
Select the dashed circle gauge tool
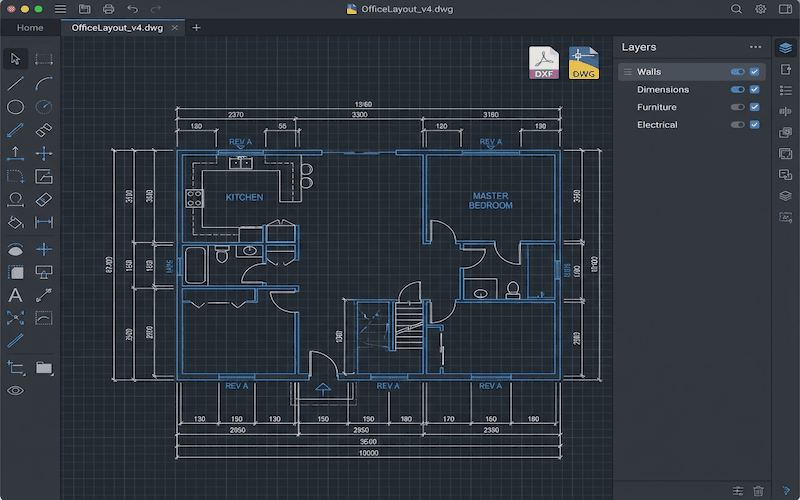[44, 107]
